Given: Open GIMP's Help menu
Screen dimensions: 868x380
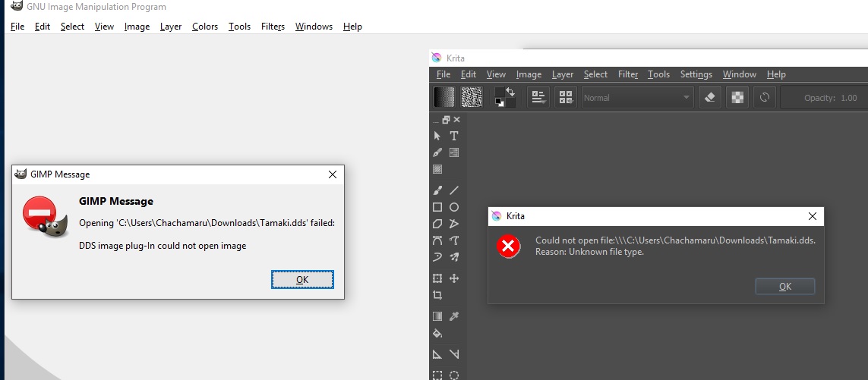Looking at the screenshot, I should coord(352,27).
